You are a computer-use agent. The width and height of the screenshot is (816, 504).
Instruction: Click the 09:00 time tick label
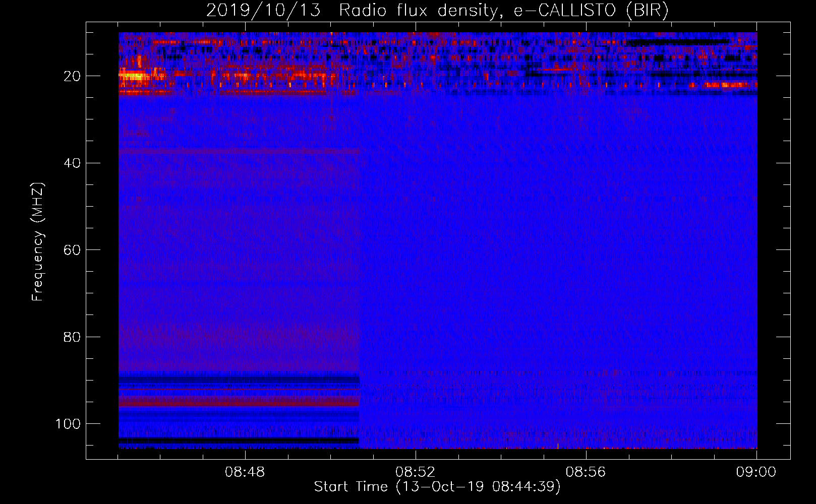[756, 472]
